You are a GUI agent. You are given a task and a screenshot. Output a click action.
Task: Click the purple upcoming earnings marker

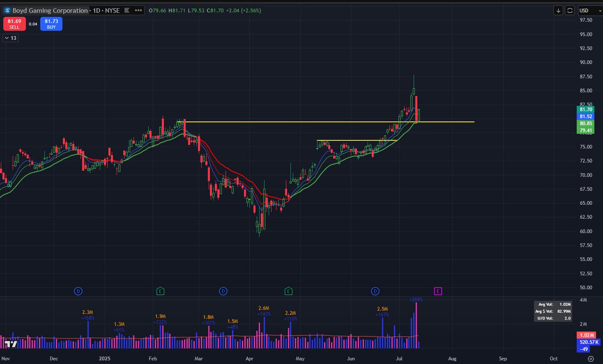click(x=438, y=291)
